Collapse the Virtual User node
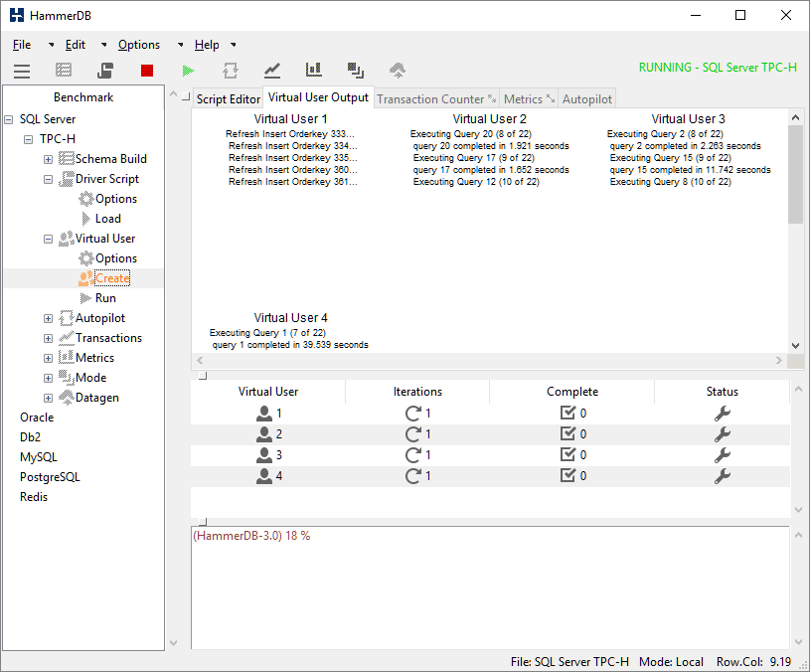Viewport: 810px width, 672px height. pyautogui.click(x=48, y=240)
